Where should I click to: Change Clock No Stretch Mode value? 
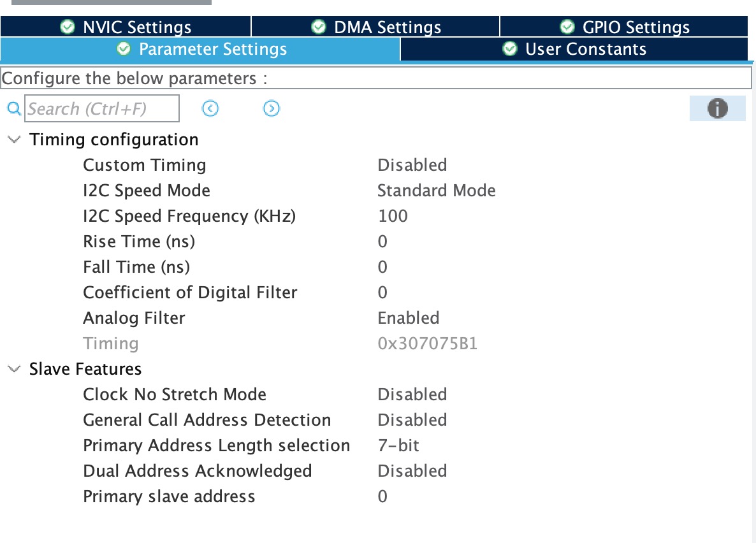click(412, 395)
